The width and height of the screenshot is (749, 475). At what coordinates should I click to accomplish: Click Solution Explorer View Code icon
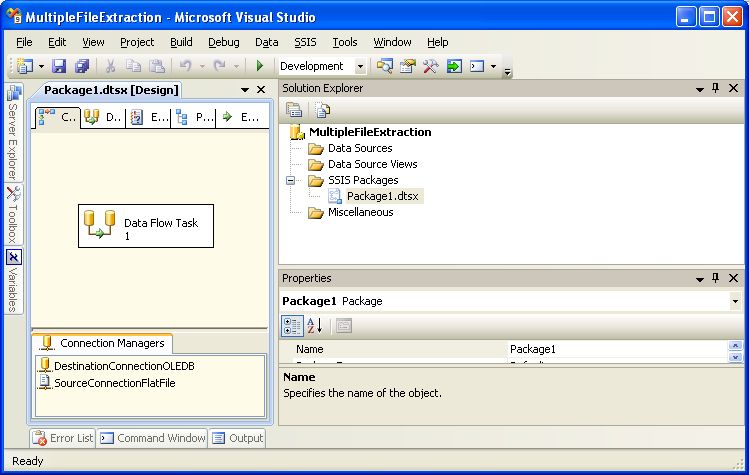[x=322, y=110]
